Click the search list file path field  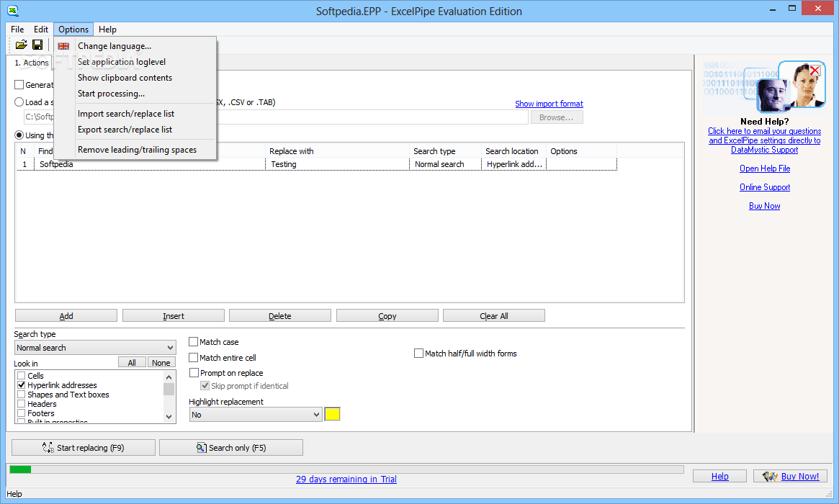[x=276, y=117]
